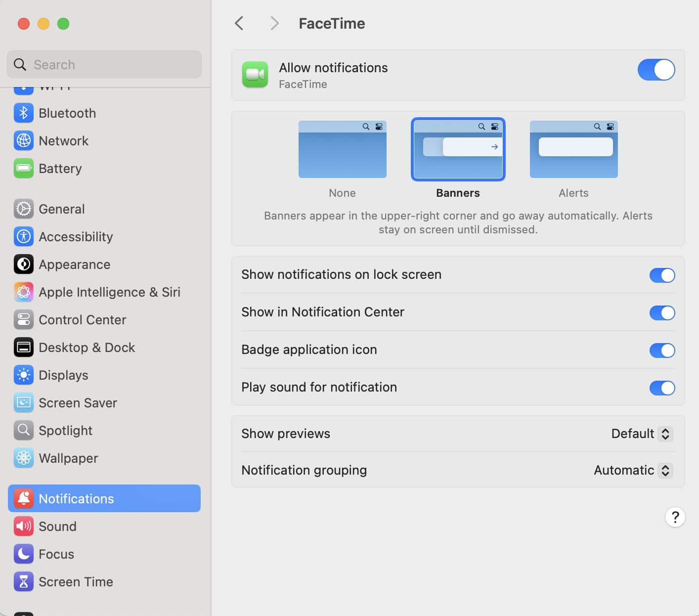The height and width of the screenshot is (616, 699).
Task: Select the Screen Time hourglass icon
Action: (23, 582)
